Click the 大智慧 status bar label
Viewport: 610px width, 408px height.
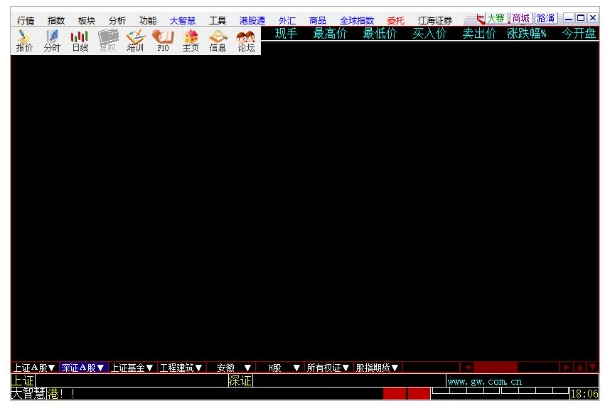(28, 394)
